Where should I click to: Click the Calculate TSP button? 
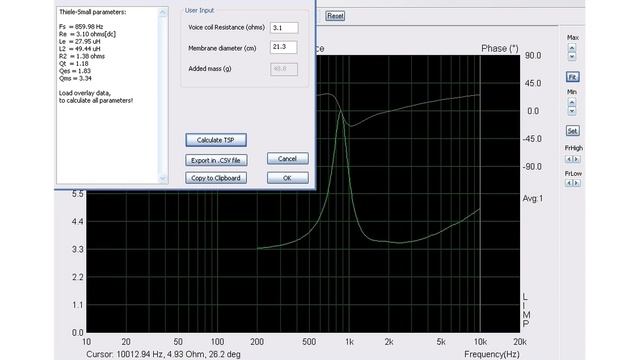pos(216,140)
